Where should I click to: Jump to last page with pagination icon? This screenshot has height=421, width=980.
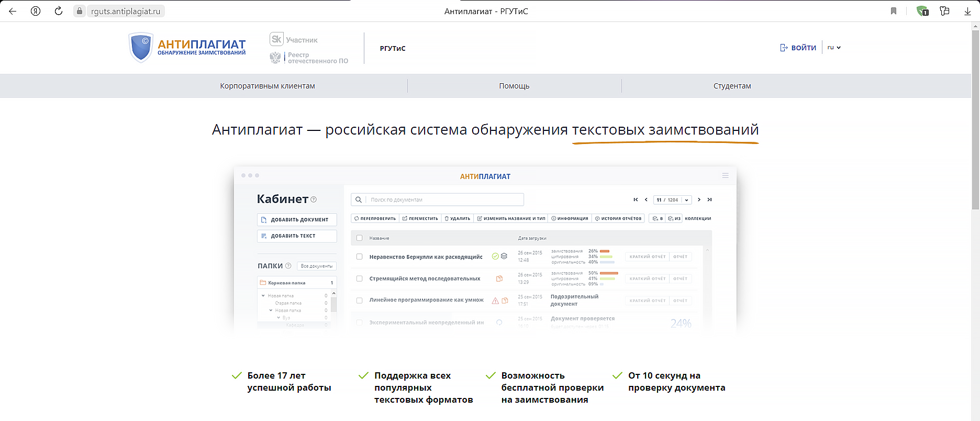(709, 200)
